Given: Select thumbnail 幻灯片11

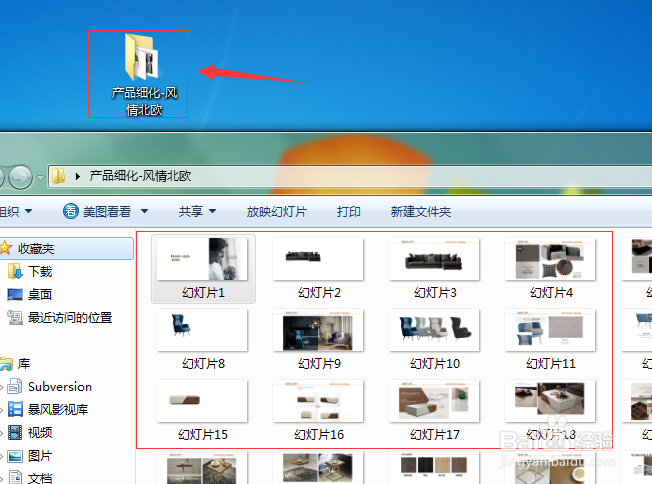Looking at the screenshot, I should (x=550, y=330).
